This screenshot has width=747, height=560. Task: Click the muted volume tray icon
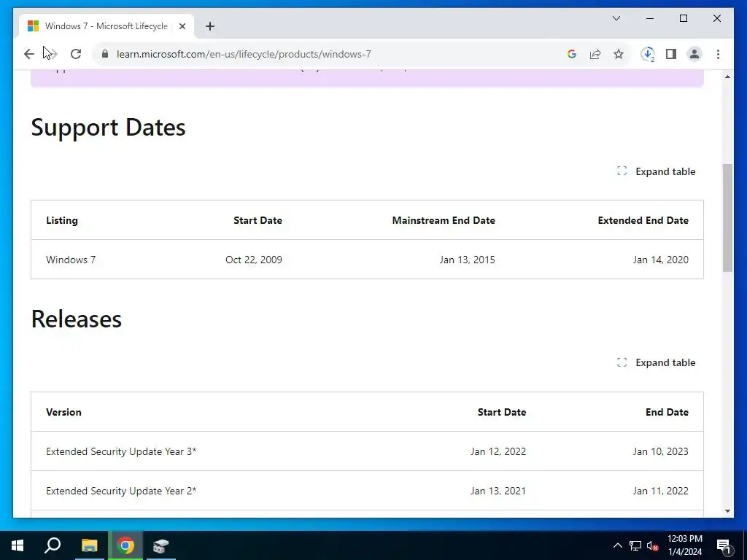click(x=653, y=545)
